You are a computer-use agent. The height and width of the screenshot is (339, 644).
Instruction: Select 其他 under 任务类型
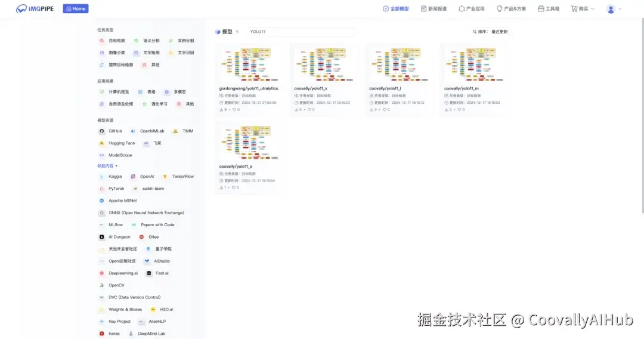[x=151, y=65]
